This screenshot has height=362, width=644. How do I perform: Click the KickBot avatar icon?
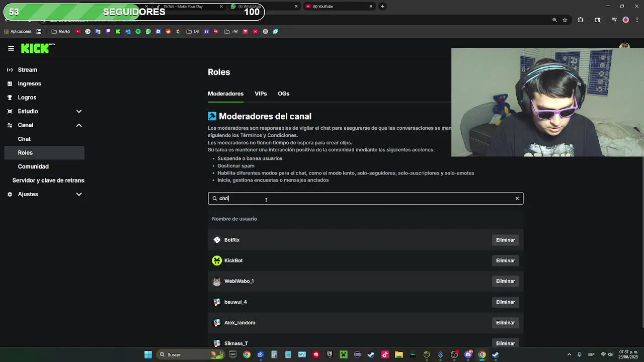[217, 260]
